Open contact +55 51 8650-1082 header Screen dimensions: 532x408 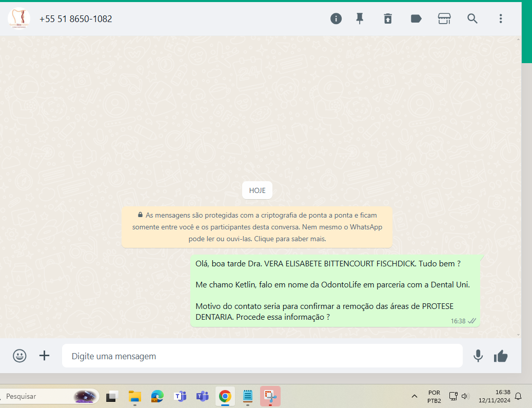75,19
